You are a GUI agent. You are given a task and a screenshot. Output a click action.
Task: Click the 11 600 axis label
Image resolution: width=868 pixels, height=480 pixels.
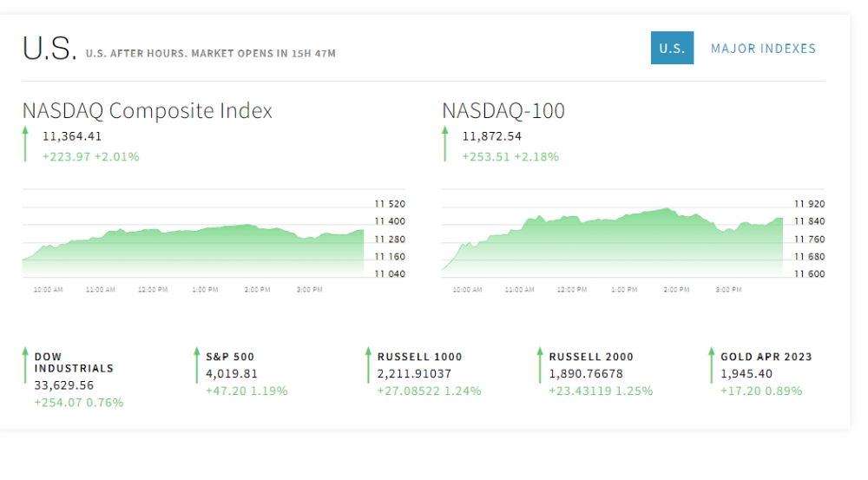(809, 273)
